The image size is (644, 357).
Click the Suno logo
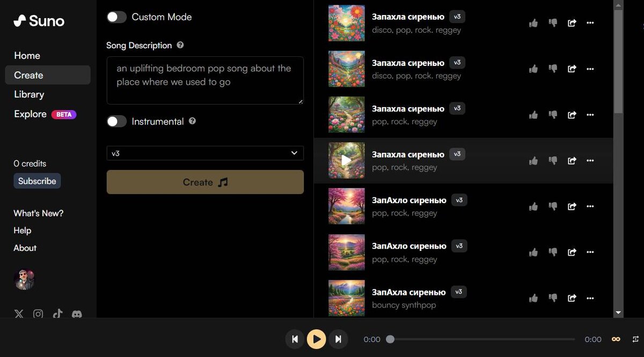(39, 21)
